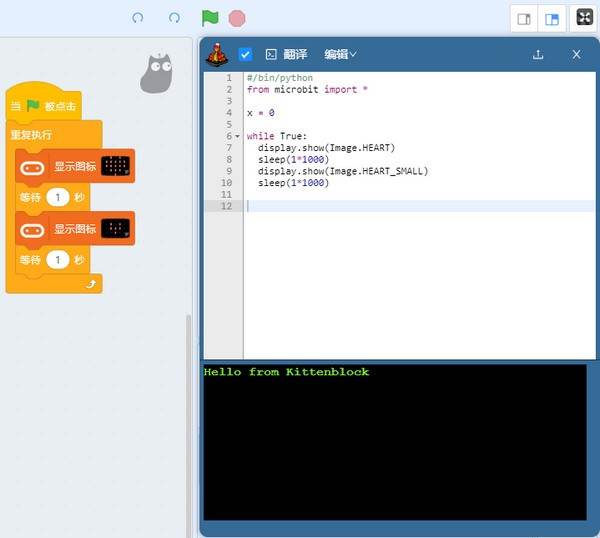Click the second 等待 seconds value field
600x538 pixels.
(x=58, y=260)
